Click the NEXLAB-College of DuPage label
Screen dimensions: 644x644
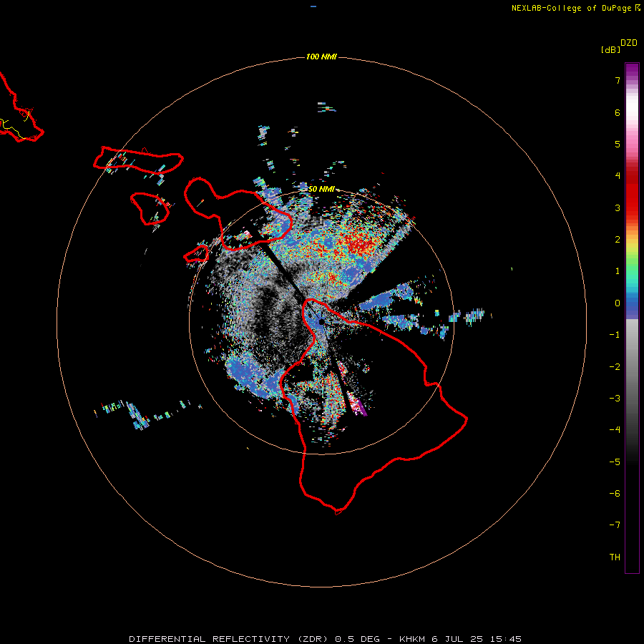point(571,8)
